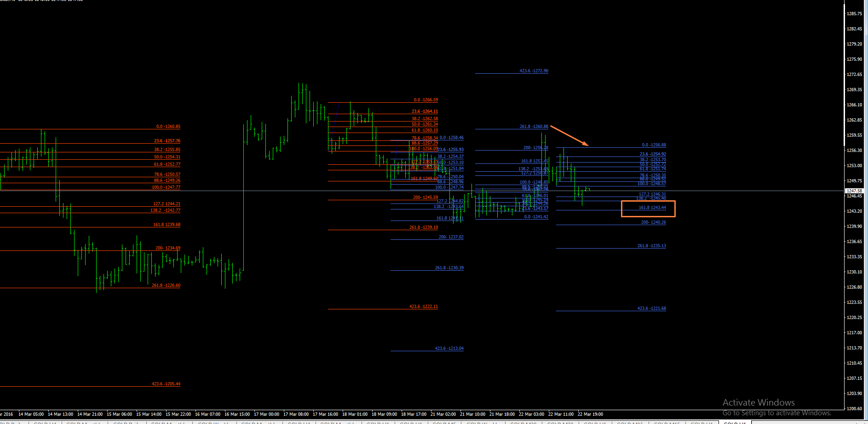Viewport: 868px width, 424px height.
Task: Click the '23.6 -1257.76' retracement label
Action: (x=167, y=141)
